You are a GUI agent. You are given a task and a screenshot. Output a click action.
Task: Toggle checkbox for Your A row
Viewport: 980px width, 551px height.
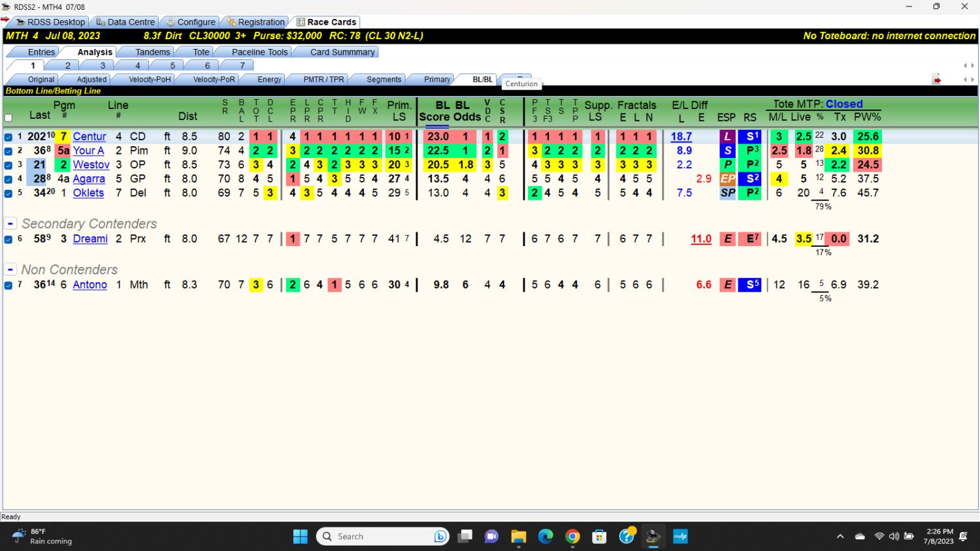coord(8,151)
